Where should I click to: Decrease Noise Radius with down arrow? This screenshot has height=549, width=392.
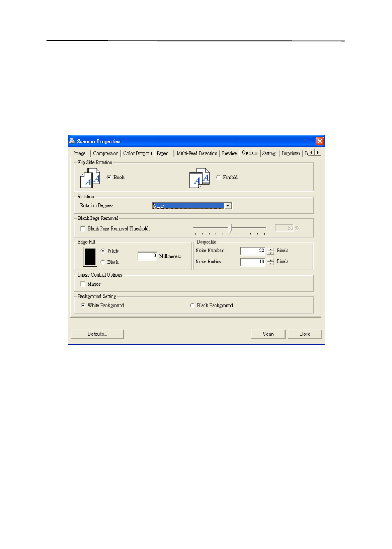pos(270,264)
